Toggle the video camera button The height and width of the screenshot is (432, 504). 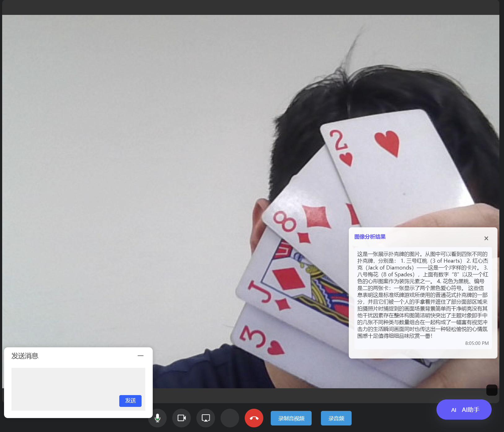[x=182, y=418]
